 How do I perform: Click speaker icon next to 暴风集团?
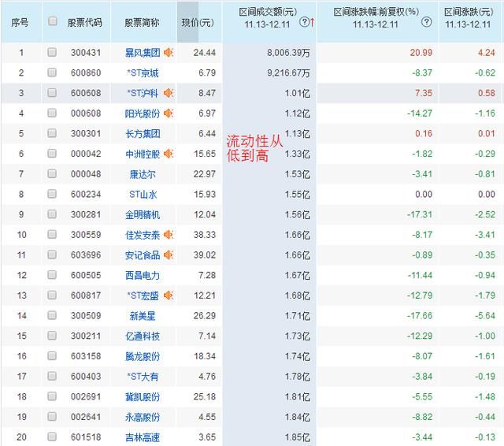pyautogui.click(x=169, y=53)
